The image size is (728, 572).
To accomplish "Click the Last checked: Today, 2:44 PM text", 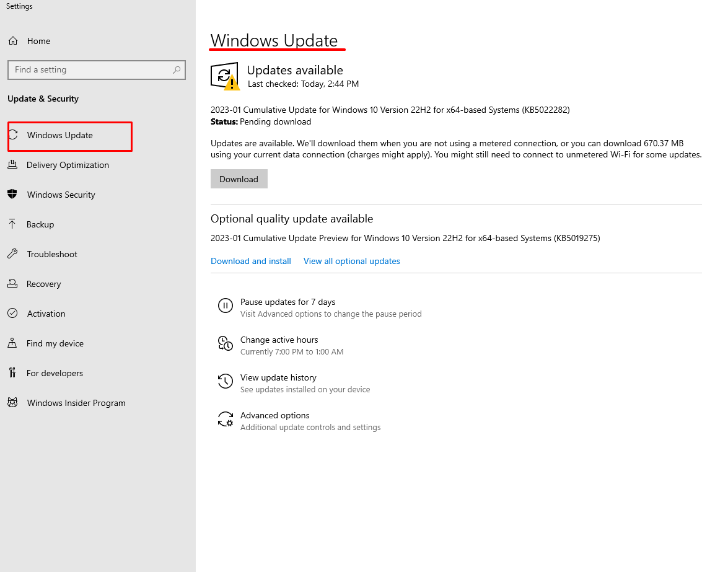I will pyautogui.click(x=303, y=84).
